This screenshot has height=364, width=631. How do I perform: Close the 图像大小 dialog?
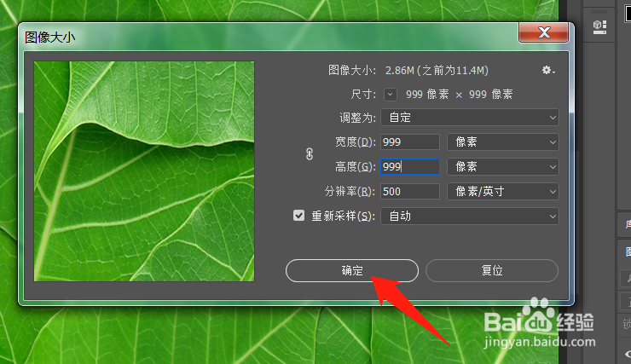[x=544, y=32]
